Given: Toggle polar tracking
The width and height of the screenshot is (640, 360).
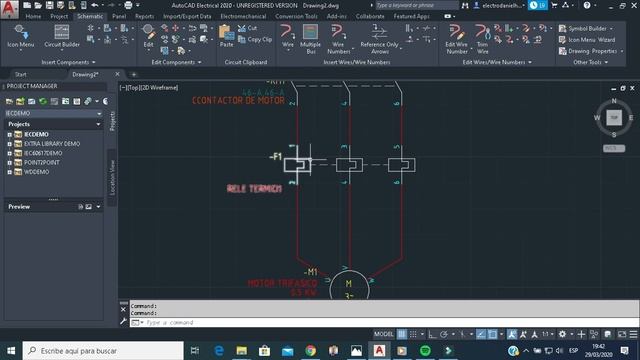Looking at the screenshot, I should tap(444, 334).
